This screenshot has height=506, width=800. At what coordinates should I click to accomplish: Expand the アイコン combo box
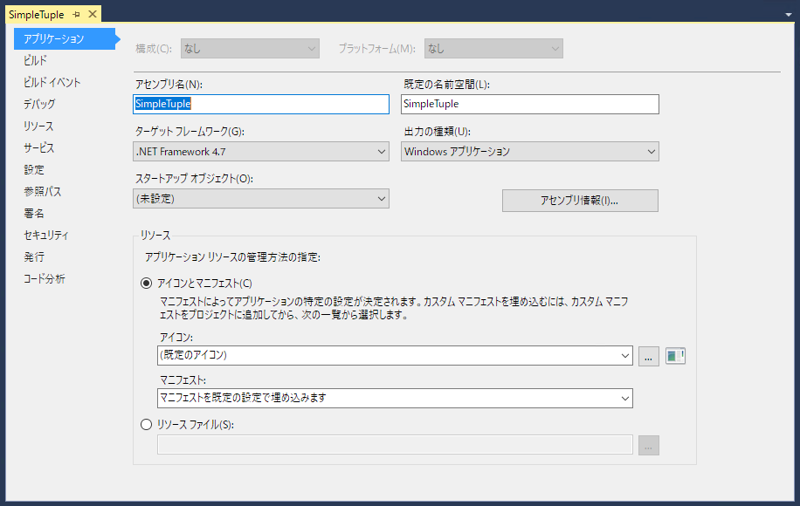coord(625,356)
